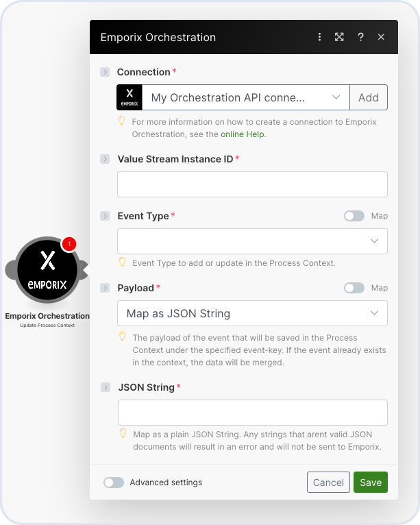This screenshot has width=420, height=525.
Task: Focus the JSON String input field
Action: click(x=253, y=413)
